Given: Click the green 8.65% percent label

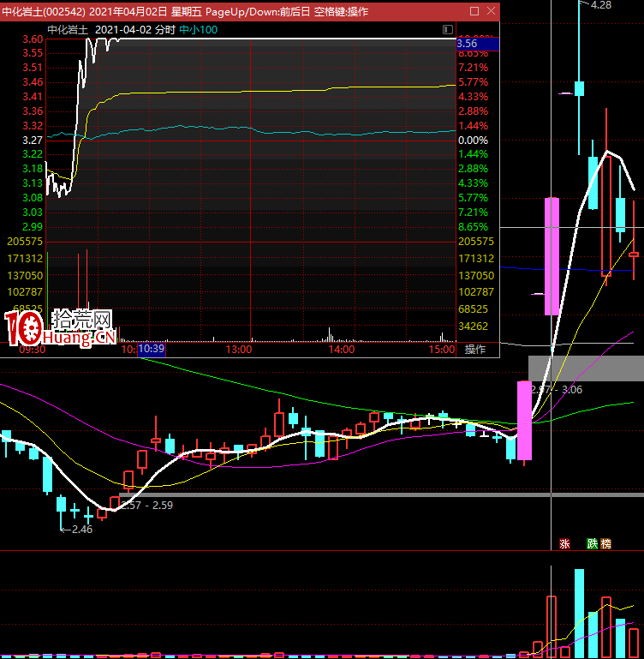Looking at the screenshot, I should pos(473,226).
